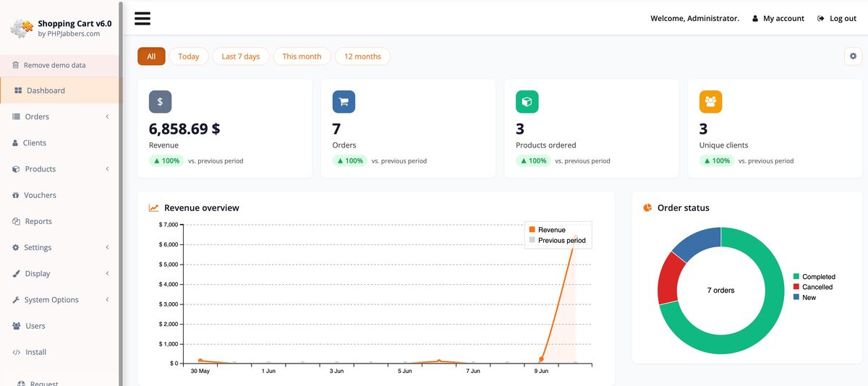Click the My account user icon
Screen dimensions: 868x386
(755, 19)
